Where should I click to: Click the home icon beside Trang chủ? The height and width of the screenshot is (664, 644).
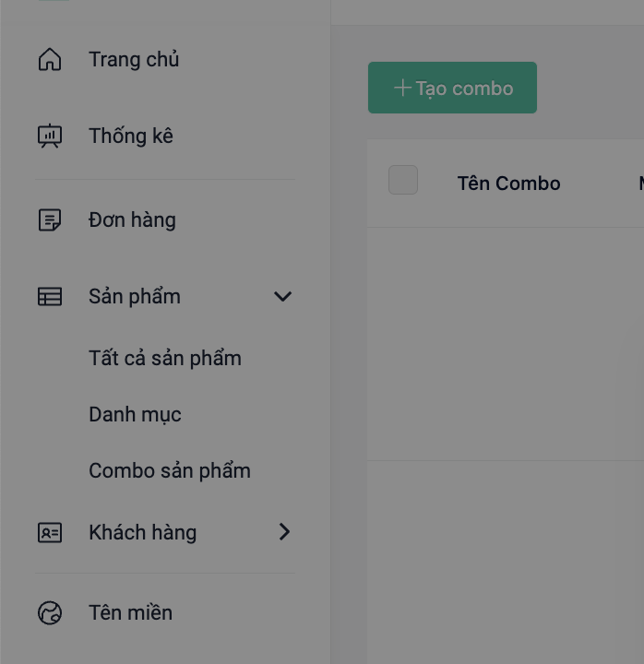click(x=50, y=60)
